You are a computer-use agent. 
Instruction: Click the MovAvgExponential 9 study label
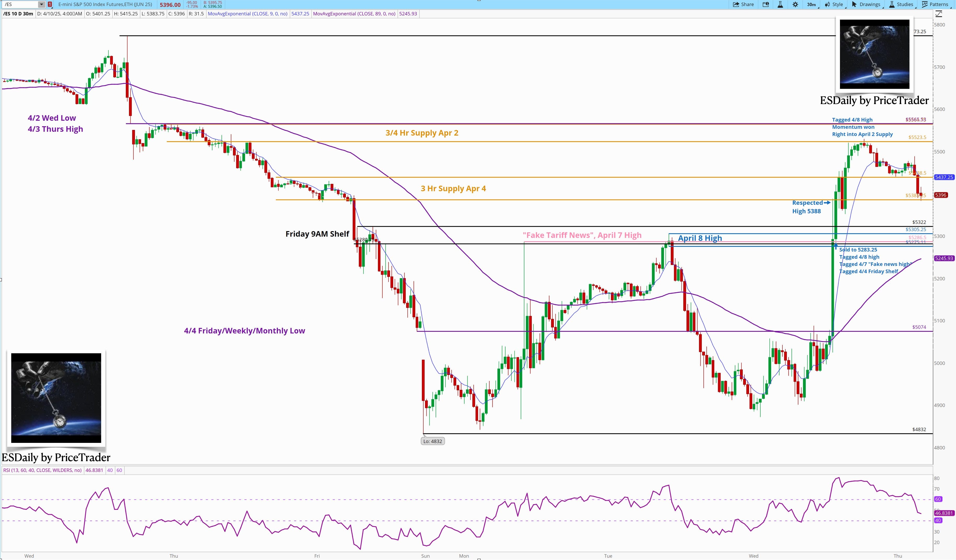(x=247, y=14)
